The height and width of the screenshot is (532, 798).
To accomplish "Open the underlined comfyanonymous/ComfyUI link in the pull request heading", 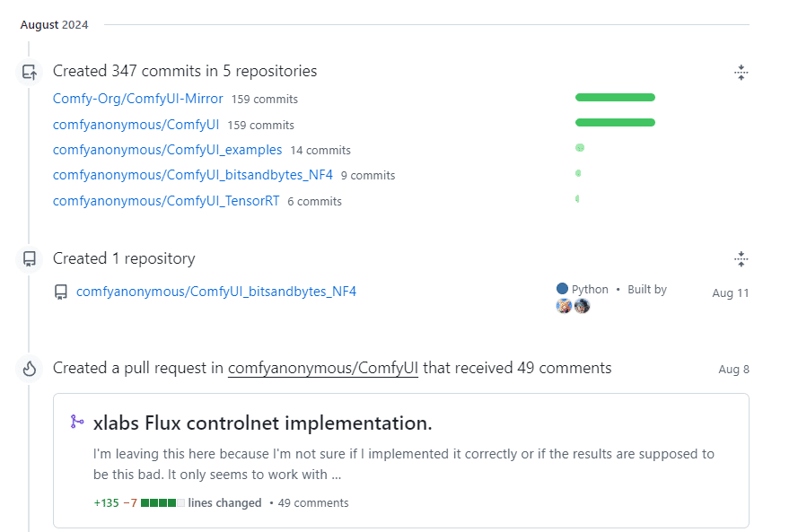I will [x=323, y=368].
